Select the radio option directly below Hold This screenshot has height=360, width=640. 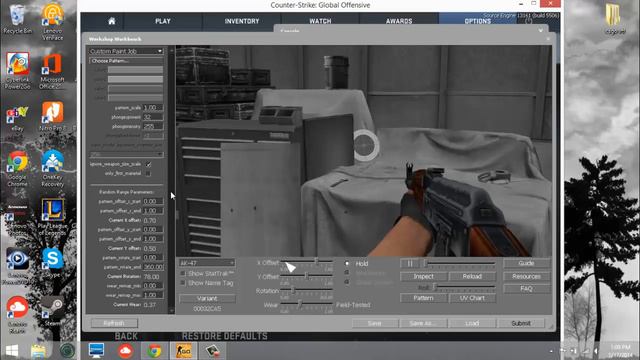click(x=347, y=273)
